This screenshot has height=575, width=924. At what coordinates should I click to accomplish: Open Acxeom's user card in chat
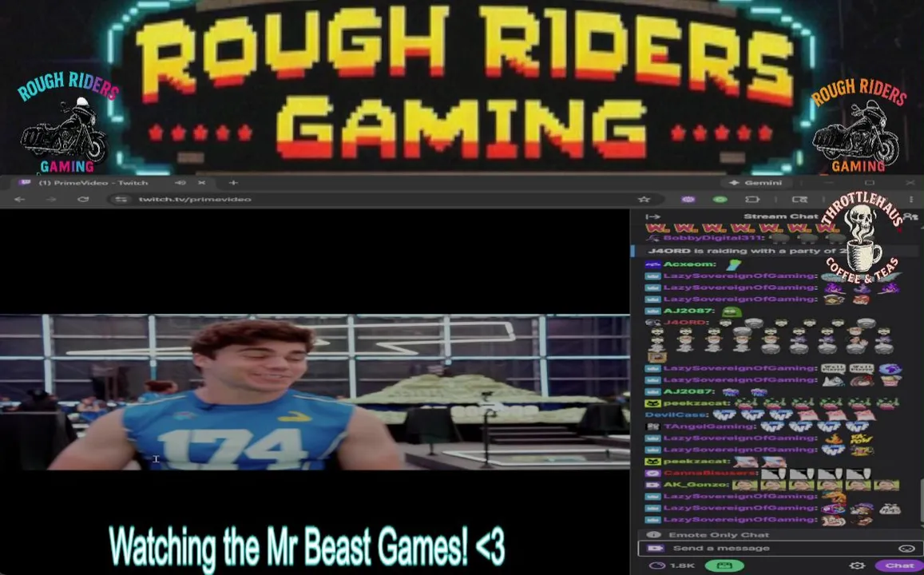[689, 264]
